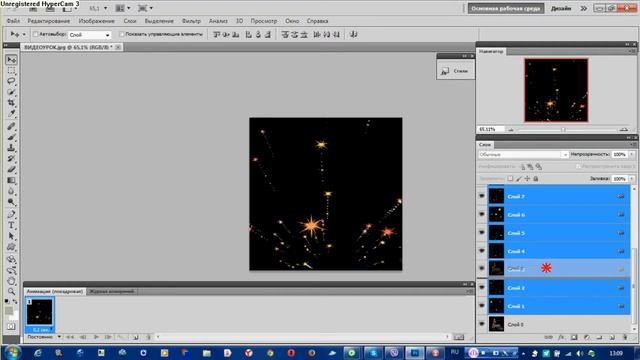This screenshot has height=360, width=640.
Task: Open the Заливка fill dropdown arrow
Action: pyautogui.click(x=632, y=179)
